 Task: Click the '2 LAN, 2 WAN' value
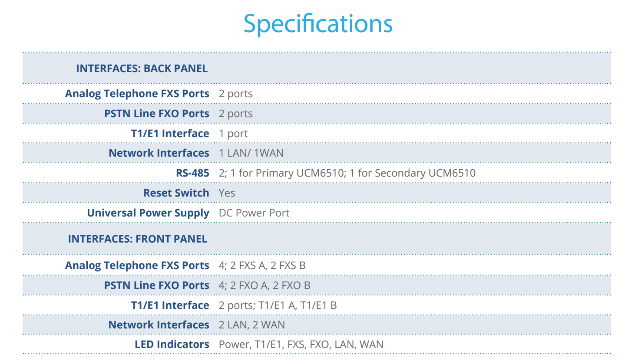tap(252, 325)
